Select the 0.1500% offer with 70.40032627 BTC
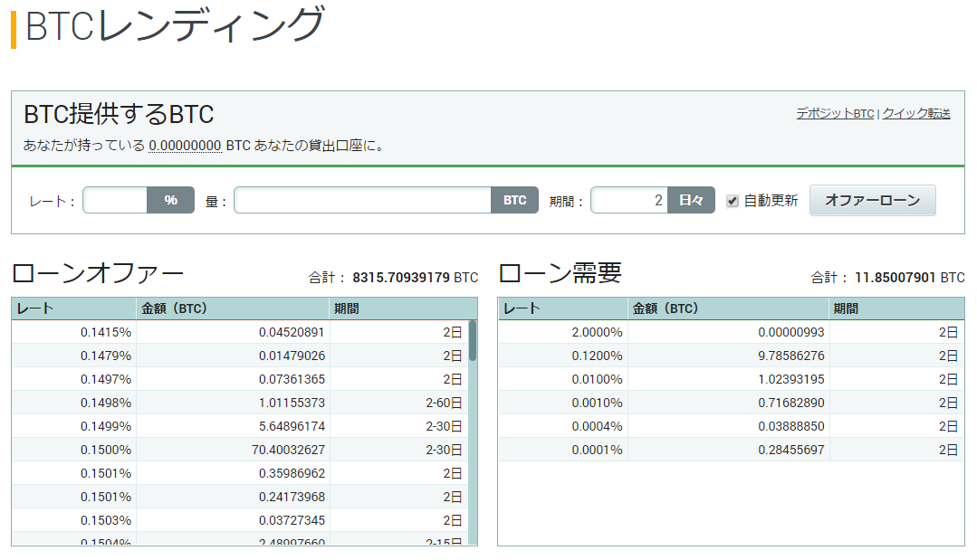Screen dimensions: 977x560 coord(239,450)
